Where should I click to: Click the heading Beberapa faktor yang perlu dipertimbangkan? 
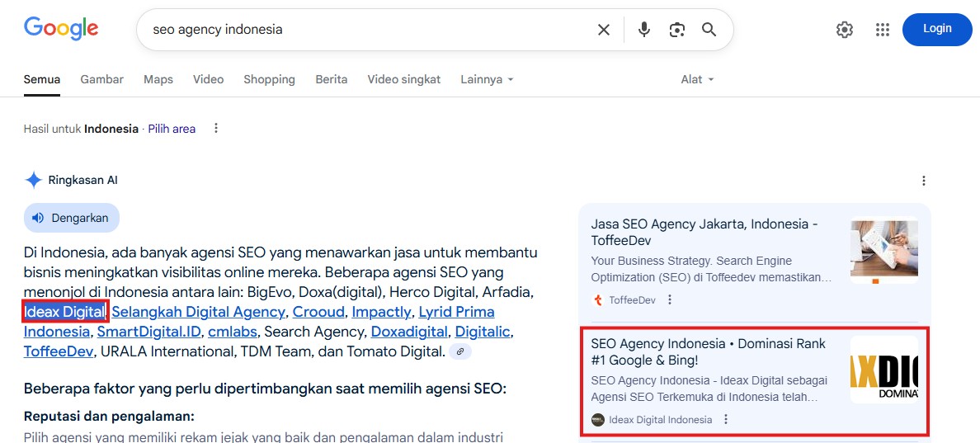pyautogui.click(x=264, y=389)
